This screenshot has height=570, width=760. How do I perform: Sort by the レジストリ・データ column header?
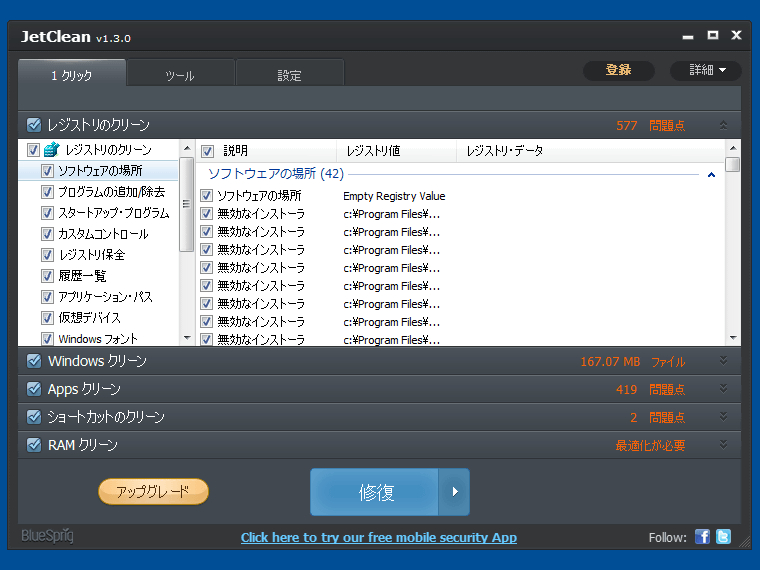pyautogui.click(x=590, y=151)
